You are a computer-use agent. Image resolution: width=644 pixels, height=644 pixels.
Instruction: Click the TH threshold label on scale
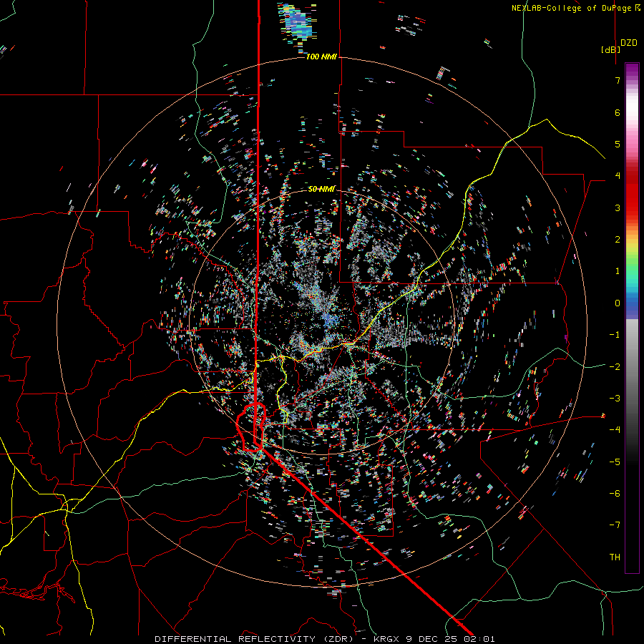(x=615, y=557)
